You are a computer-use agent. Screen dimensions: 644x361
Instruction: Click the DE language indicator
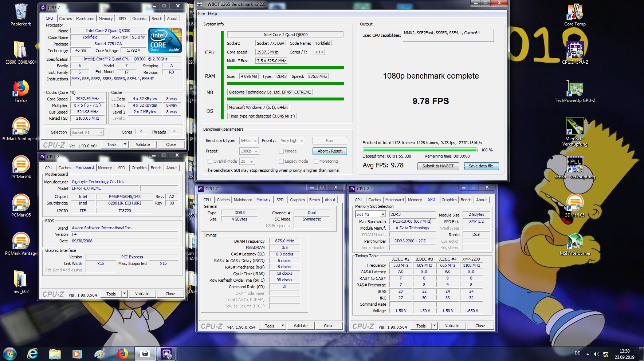tap(577, 353)
